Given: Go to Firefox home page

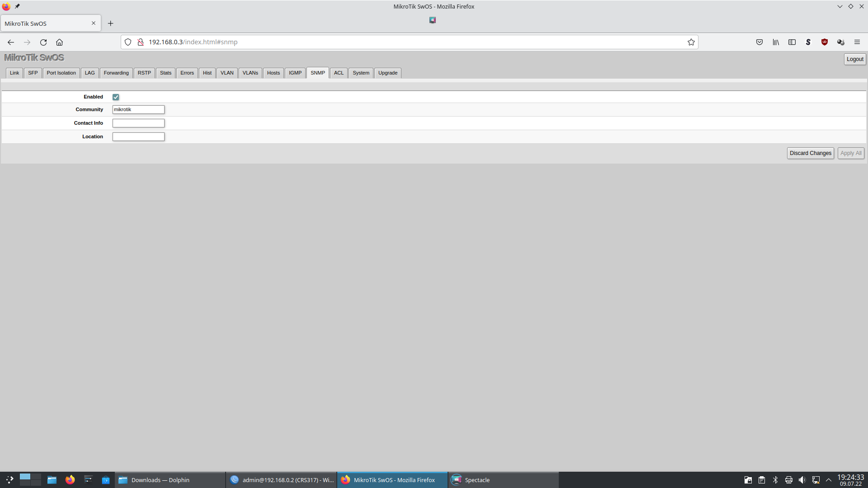Looking at the screenshot, I should coord(59,42).
